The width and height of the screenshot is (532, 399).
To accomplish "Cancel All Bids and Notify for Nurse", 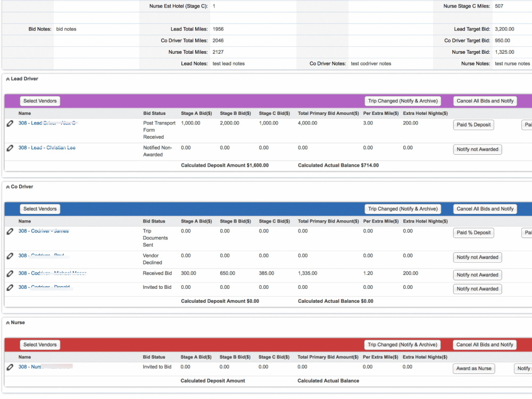I will tap(485, 345).
